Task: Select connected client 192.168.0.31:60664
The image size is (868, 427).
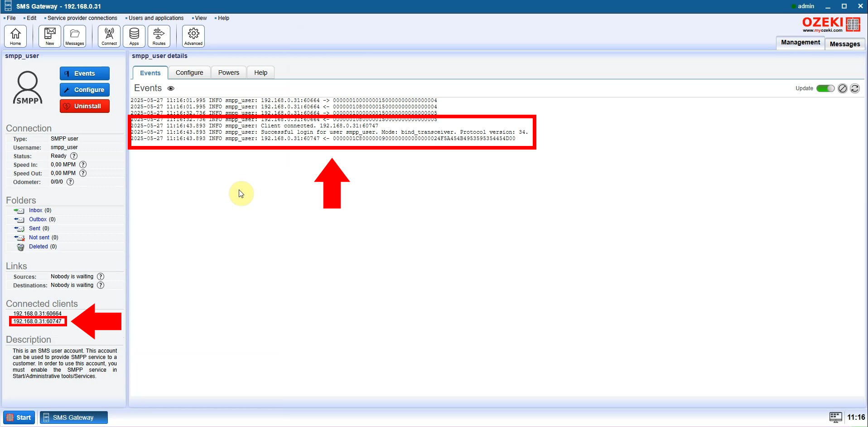Action: (x=37, y=314)
